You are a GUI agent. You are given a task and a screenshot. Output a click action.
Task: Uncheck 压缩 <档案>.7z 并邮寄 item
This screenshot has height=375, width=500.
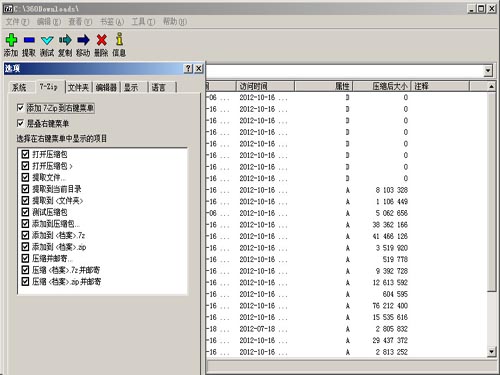coord(25,270)
